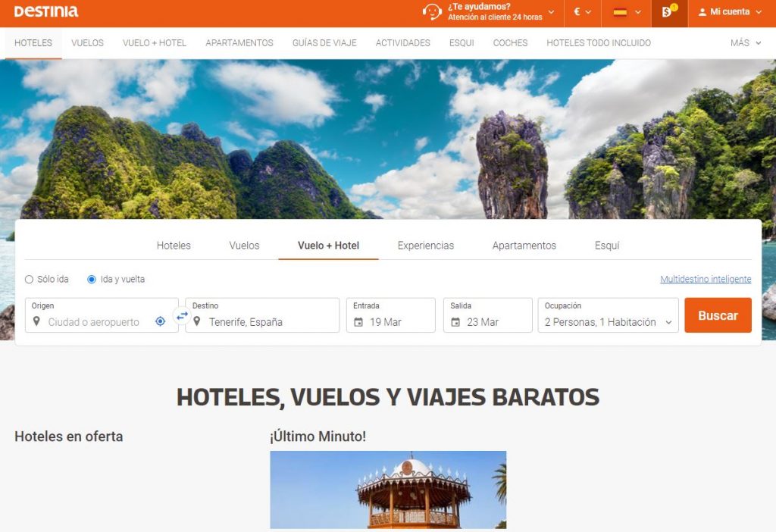Select the Sólo ida radio option
This screenshot has width=776, height=532.
30,279
